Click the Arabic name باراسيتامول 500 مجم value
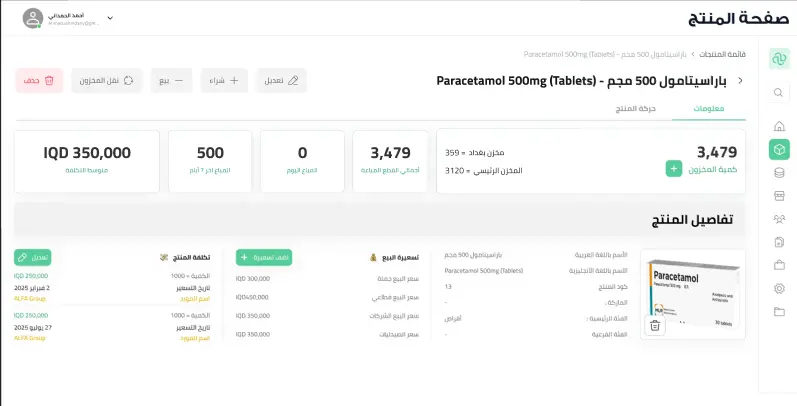This screenshot has width=797, height=406. click(x=473, y=255)
